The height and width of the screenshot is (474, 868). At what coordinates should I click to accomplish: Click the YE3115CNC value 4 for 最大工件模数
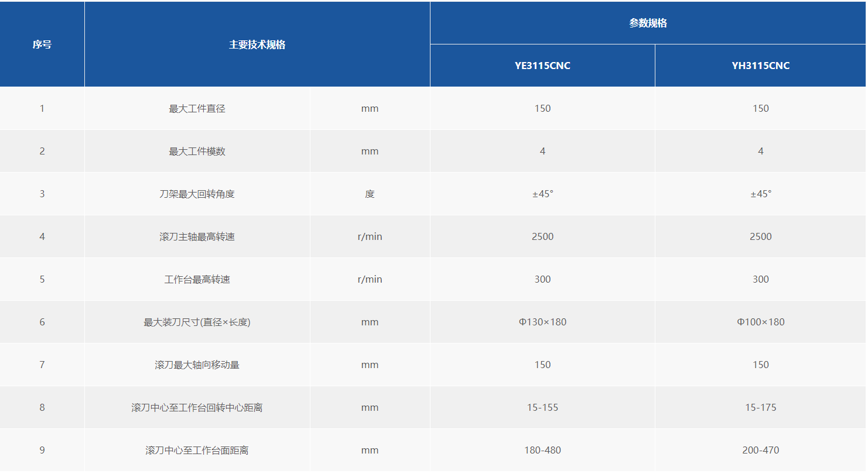tap(542, 151)
